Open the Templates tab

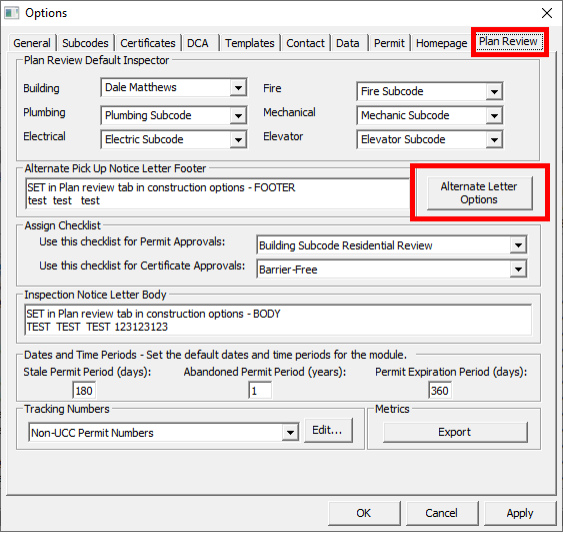click(x=250, y=43)
